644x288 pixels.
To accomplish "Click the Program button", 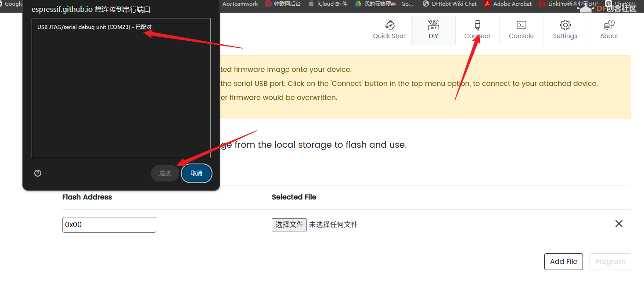I will (610, 261).
